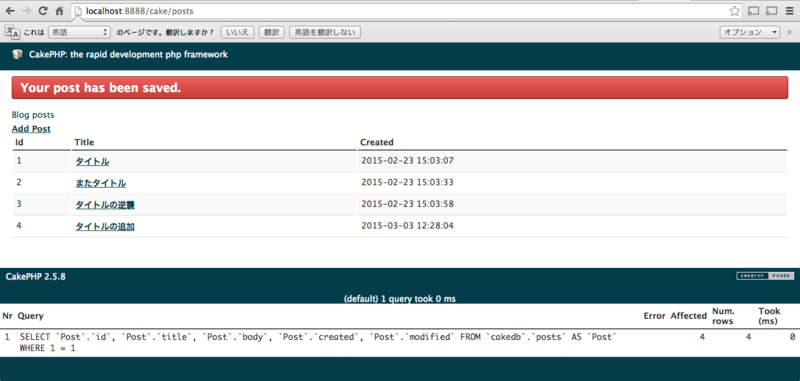The width and height of the screenshot is (800, 381).
Task: Click the CakePHP 2.5.8 version text
Action: [x=36, y=277]
